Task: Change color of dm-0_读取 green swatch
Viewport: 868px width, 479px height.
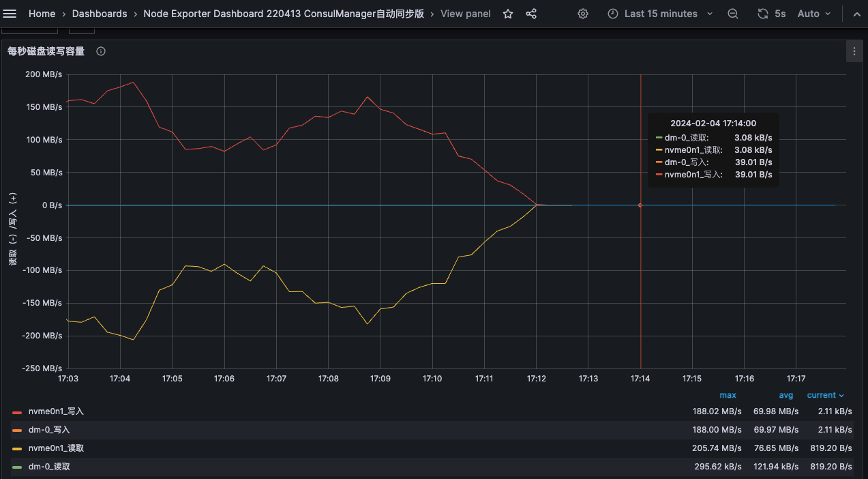Action: tap(17, 467)
